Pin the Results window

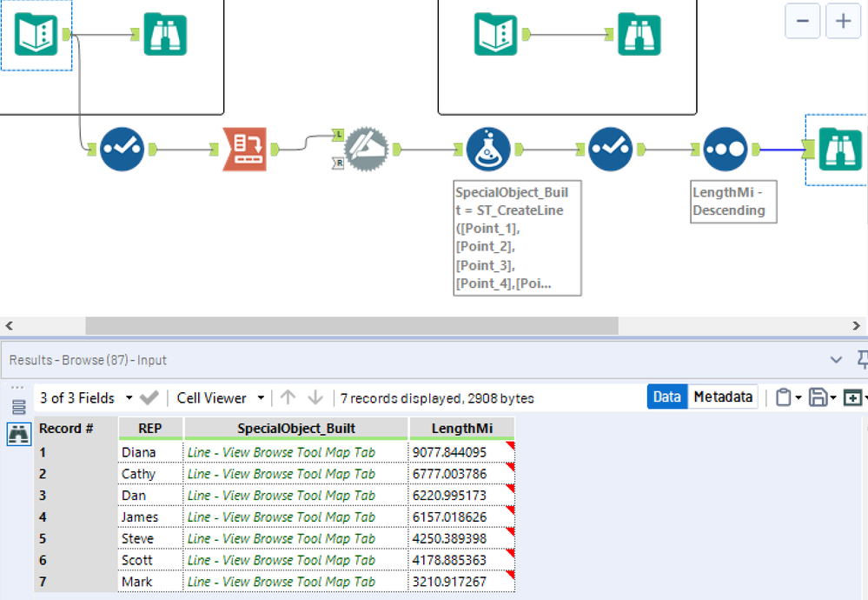[862, 360]
